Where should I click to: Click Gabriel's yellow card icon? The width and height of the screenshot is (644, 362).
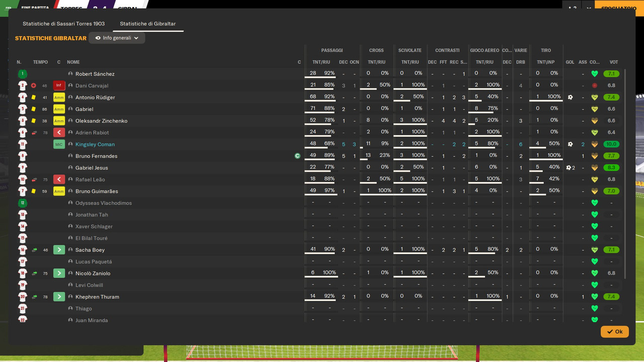coord(34,109)
